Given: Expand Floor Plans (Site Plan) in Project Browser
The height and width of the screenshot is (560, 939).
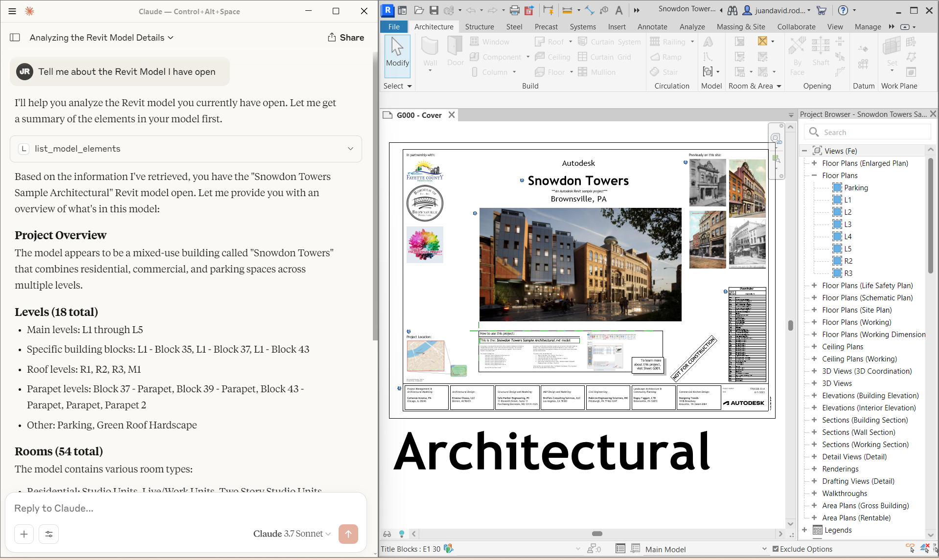Looking at the screenshot, I should coord(814,310).
